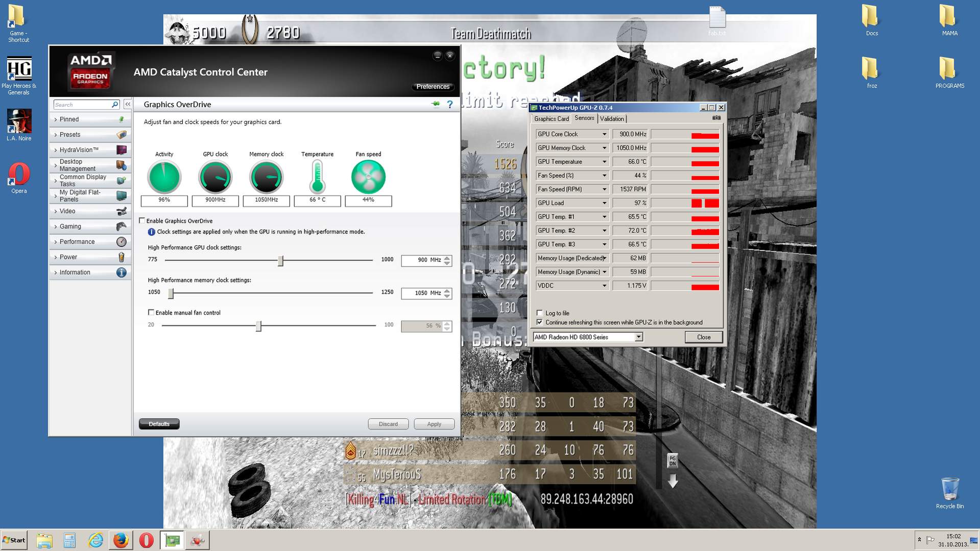Click the HydraVision monitor icon
Image resolution: width=980 pixels, height=551 pixels.
pyautogui.click(x=122, y=150)
